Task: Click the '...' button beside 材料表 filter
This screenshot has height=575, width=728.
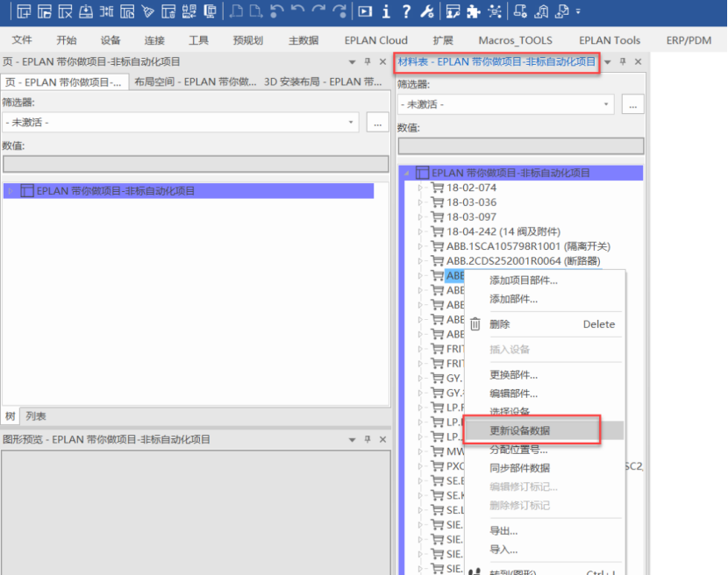Action: 632,104
